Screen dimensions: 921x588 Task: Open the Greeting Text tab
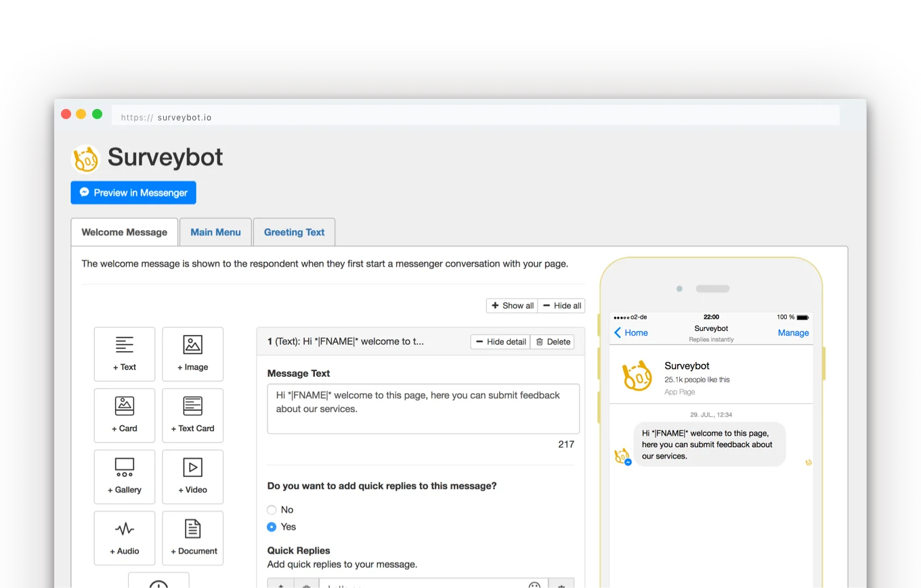(294, 231)
